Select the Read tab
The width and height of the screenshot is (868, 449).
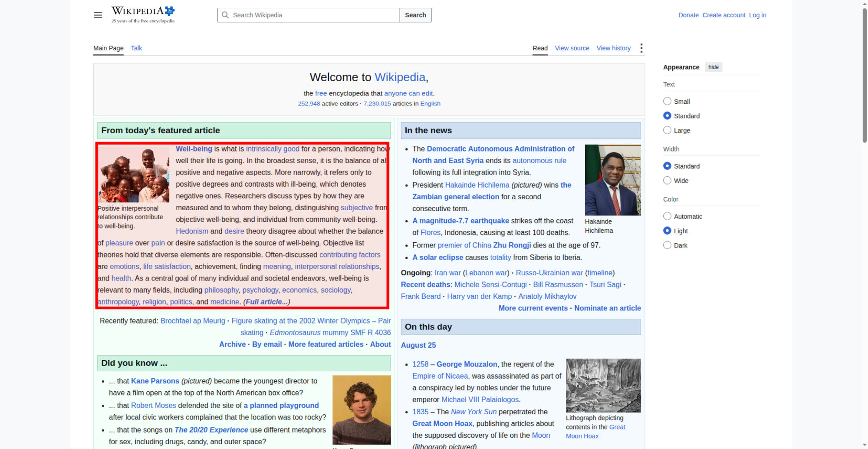(540, 48)
